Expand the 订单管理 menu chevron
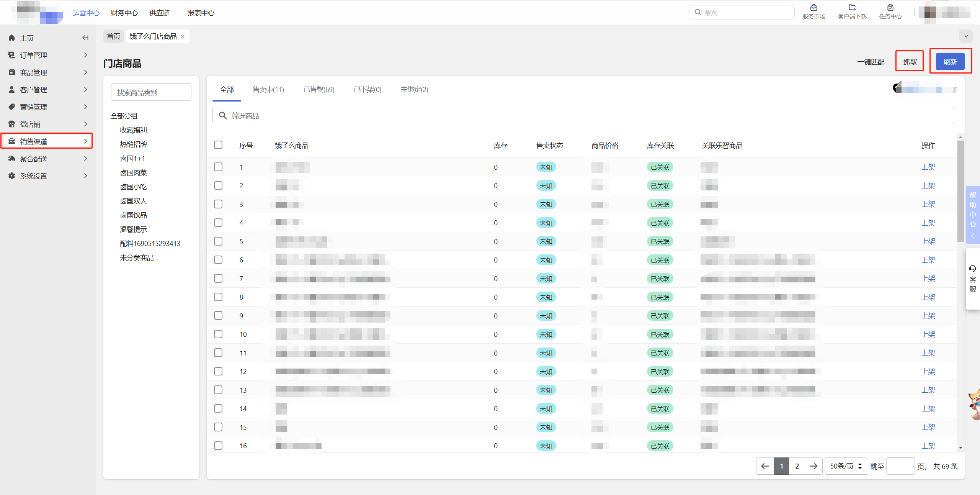The image size is (980, 495). point(85,55)
